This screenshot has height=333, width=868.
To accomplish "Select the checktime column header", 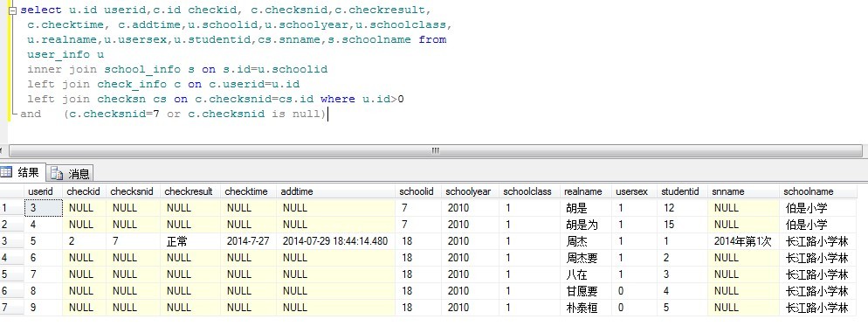I will 249,191.
